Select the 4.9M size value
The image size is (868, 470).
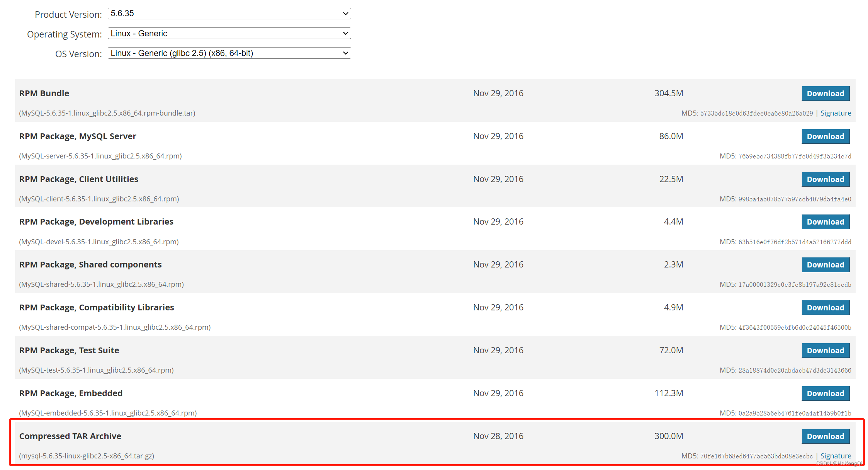point(673,307)
